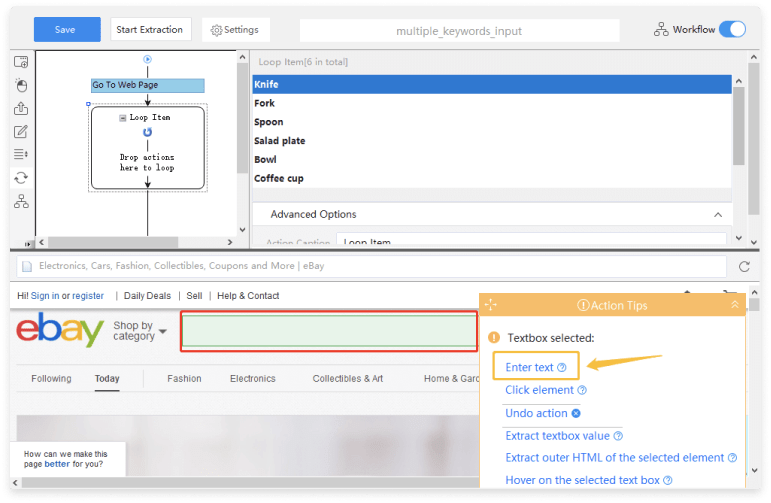
Task: Click help icon beside Extract textbox value
Action: (x=618, y=436)
